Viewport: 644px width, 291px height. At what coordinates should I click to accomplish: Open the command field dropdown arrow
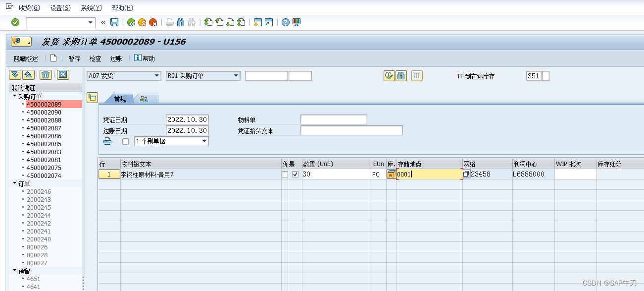[x=91, y=22]
